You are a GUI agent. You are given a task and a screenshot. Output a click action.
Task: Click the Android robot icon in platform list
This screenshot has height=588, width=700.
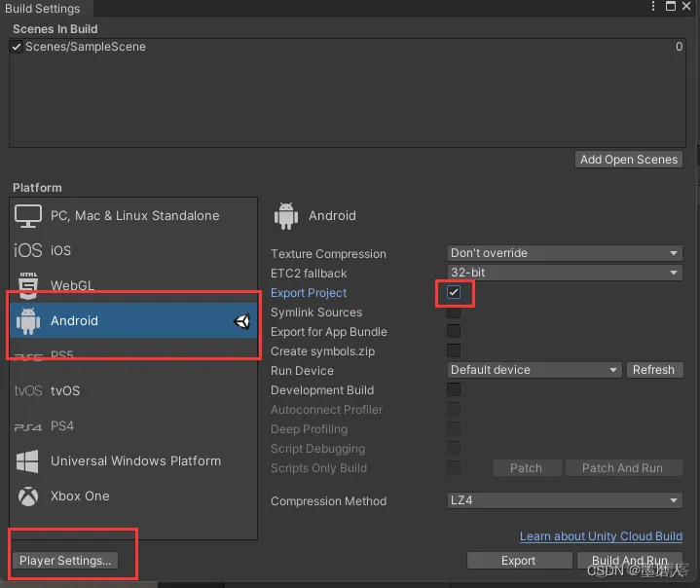click(x=28, y=320)
